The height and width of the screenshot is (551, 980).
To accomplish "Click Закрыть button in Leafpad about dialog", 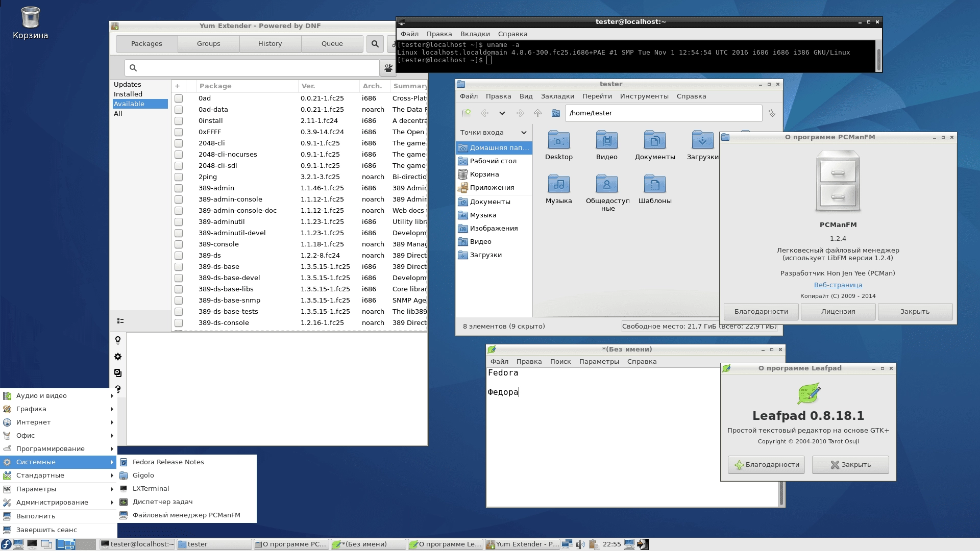I will (850, 465).
